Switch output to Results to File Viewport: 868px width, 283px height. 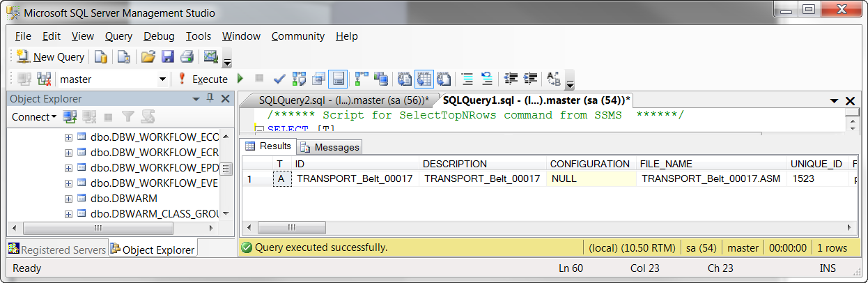[443, 79]
